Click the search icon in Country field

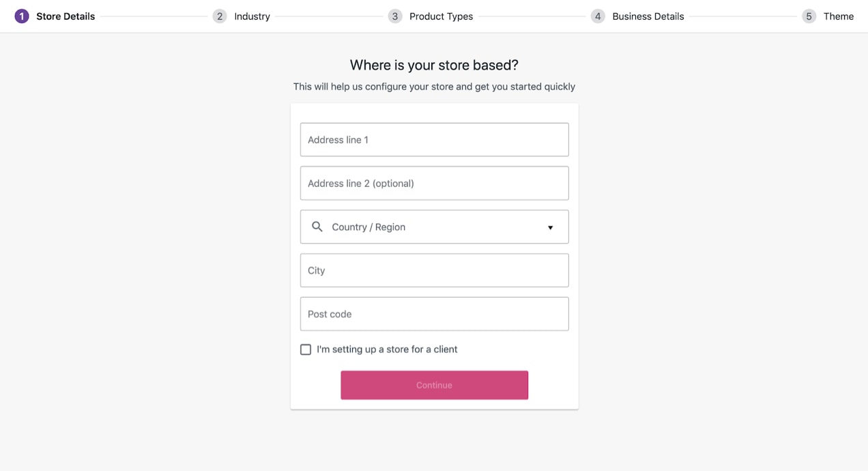[317, 226]
